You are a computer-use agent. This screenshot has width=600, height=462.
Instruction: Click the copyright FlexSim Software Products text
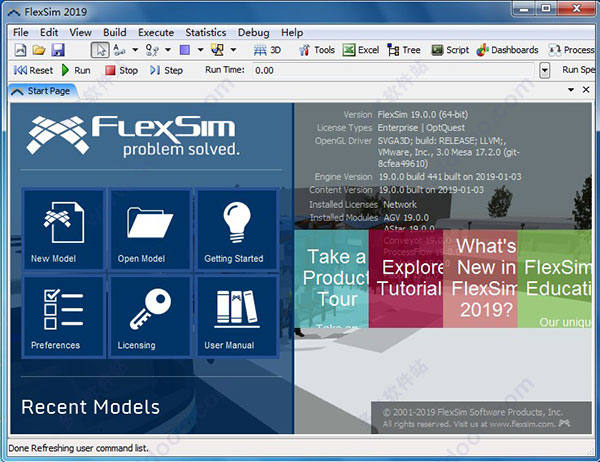click(473, 412)
